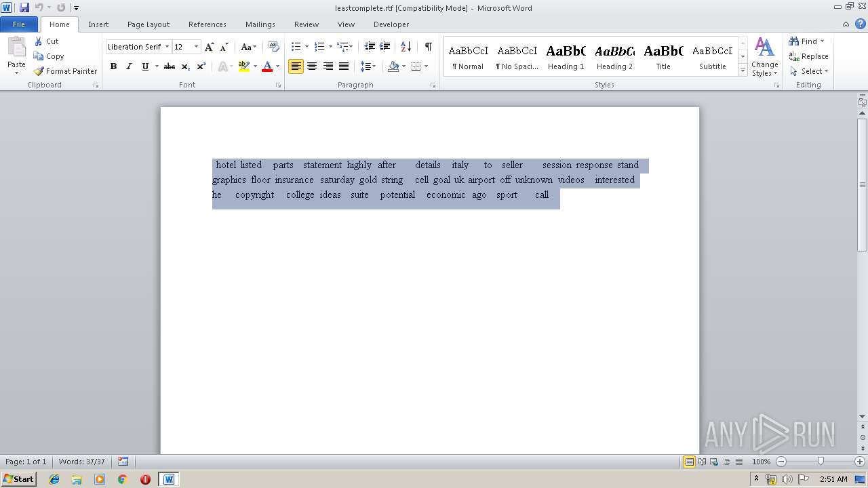
Task: Click Shrink Font icon
Action: point(224,47)
